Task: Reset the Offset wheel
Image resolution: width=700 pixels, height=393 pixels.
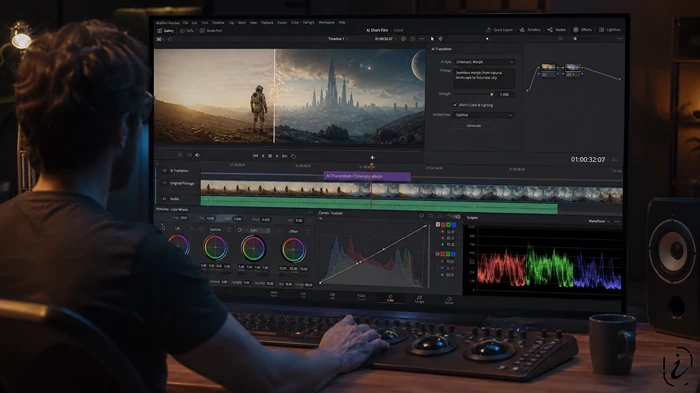Action: [308, 231]
